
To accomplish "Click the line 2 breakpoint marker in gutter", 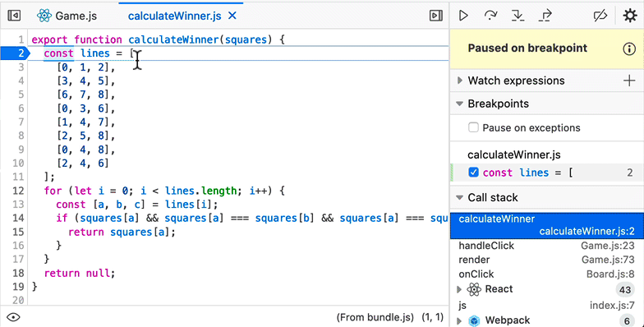I will (15, 53).
